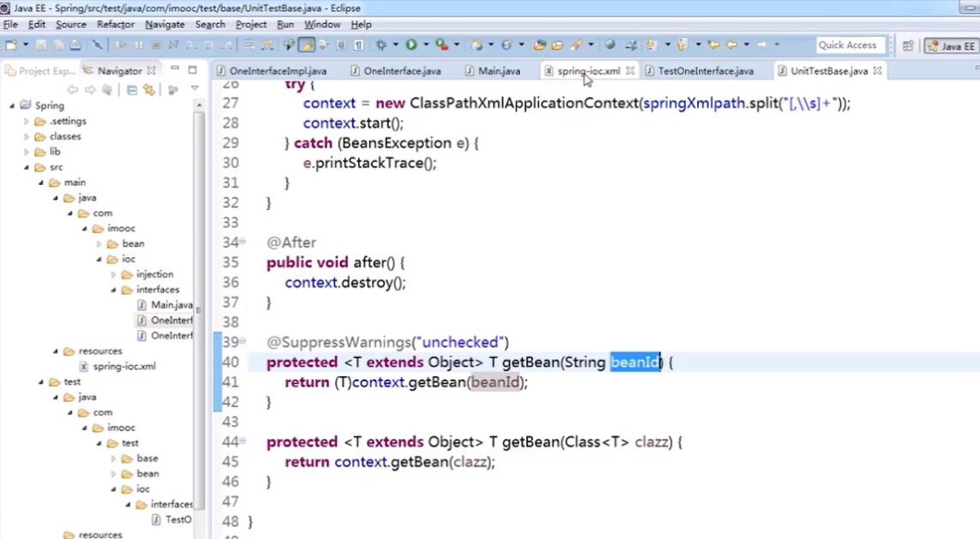Image resolution: width=980 pixels, height=539 pixels.
Task: Click the Resume debug icon
Action: [121, 45]
